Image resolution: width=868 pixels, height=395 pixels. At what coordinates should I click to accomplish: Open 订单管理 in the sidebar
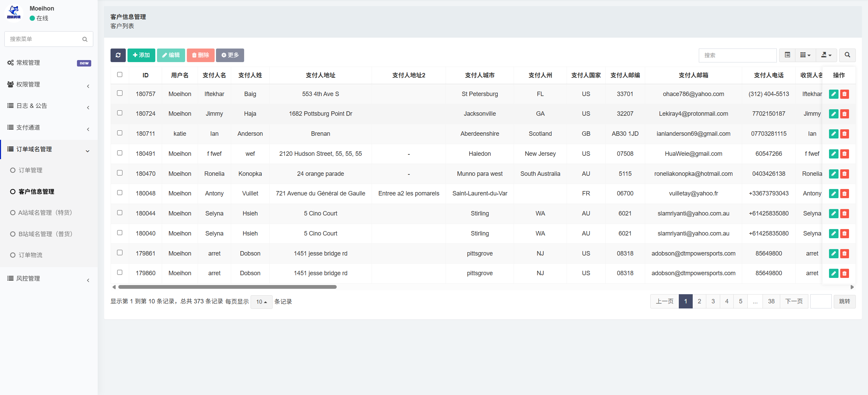31,170
